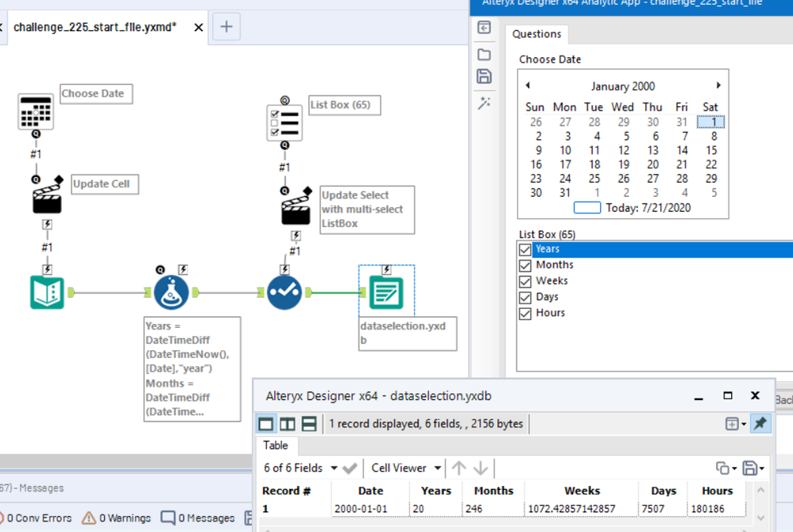Show 0 Warnings filter
Viewport: 793px width, 532px height.
click(116, 518)
